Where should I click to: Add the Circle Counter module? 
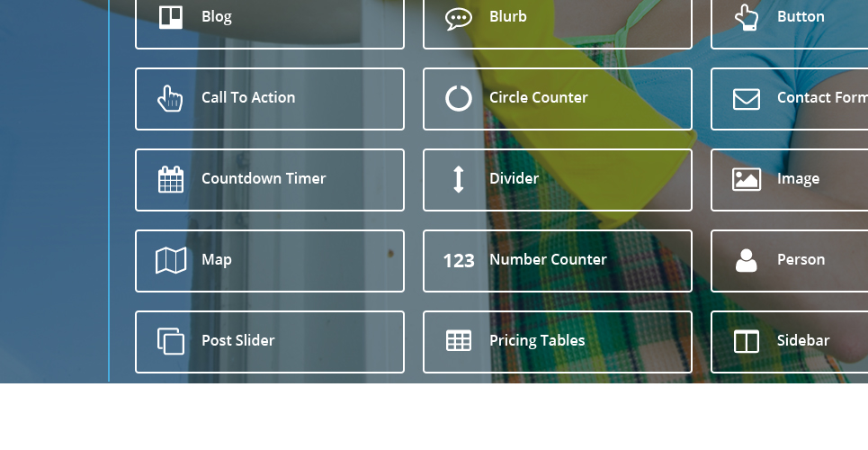558,99
